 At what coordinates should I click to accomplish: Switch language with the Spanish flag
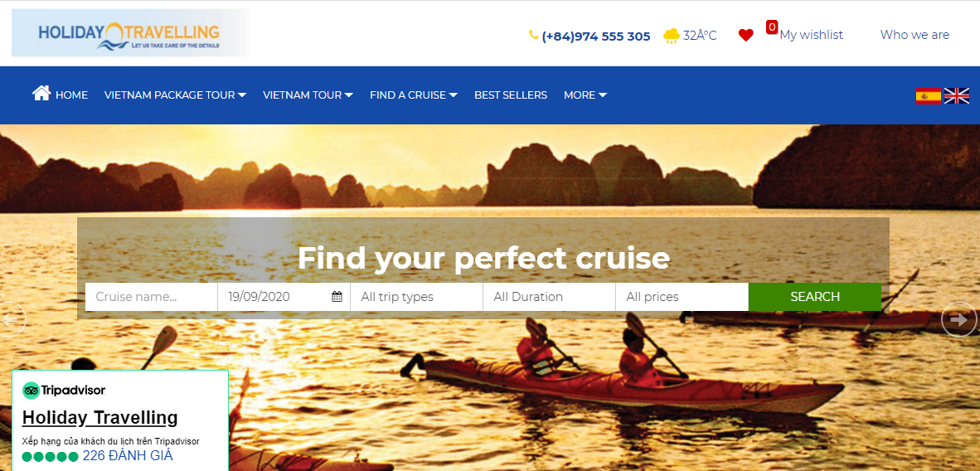tap(928, 95)
